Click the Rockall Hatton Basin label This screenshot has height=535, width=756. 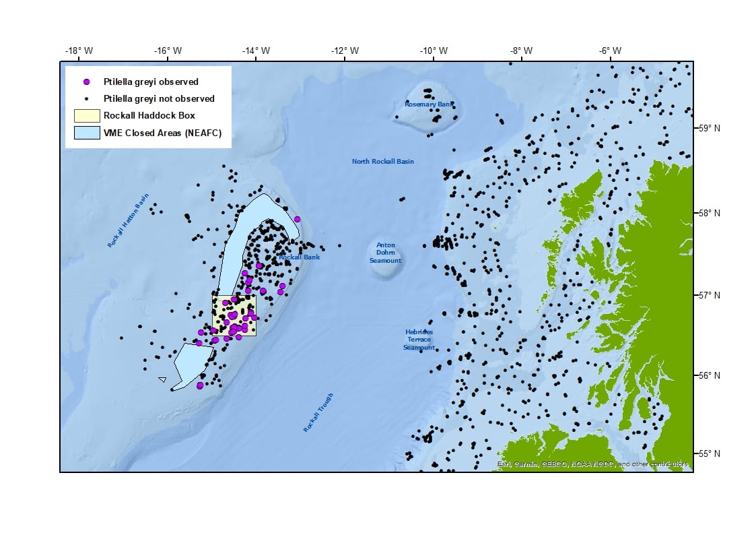click(x=127, y=222)
